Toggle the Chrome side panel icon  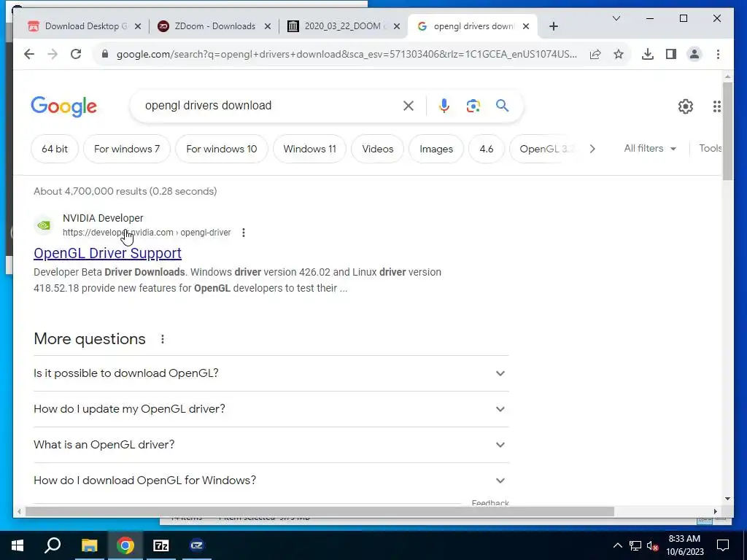[671, 54]
